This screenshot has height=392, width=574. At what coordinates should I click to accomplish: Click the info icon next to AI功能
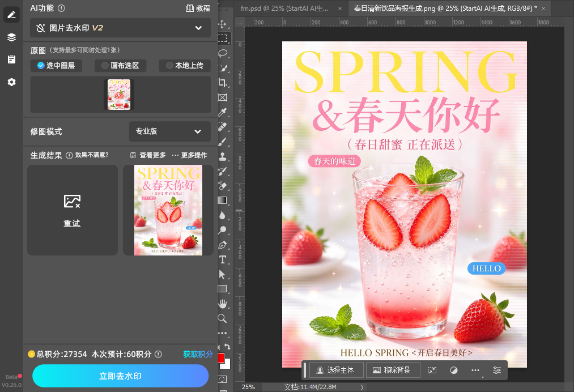(x=62, y=8)
